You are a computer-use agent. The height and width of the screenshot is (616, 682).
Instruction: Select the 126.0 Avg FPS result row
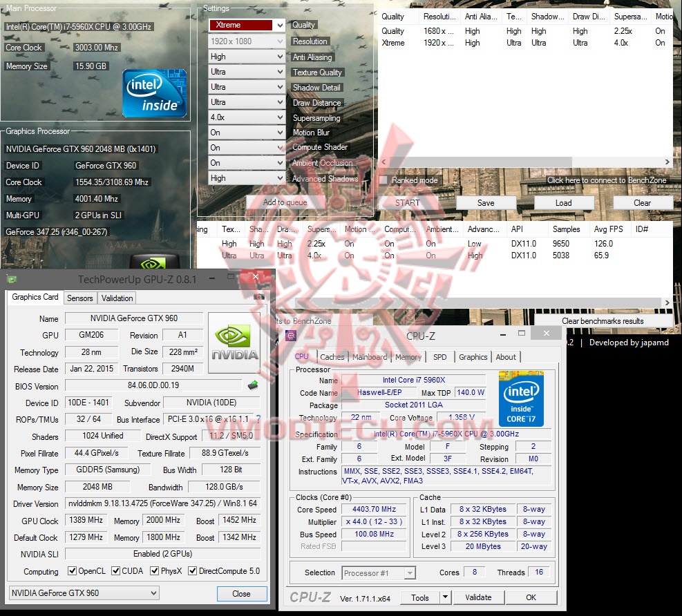pos(434,244)
